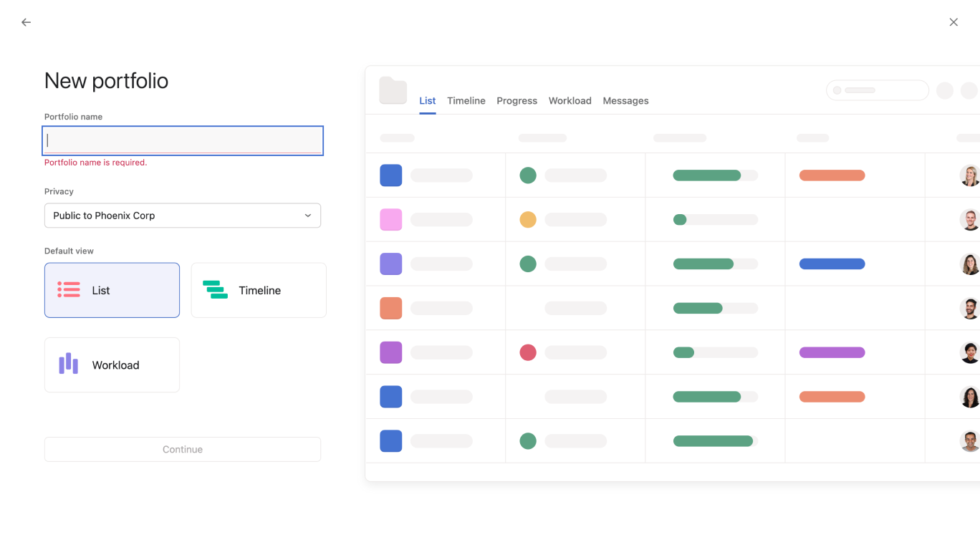This screenshot has height=550, width=980.
Task: Switch to the Progress tab in preview
Action: pos(517,100)
